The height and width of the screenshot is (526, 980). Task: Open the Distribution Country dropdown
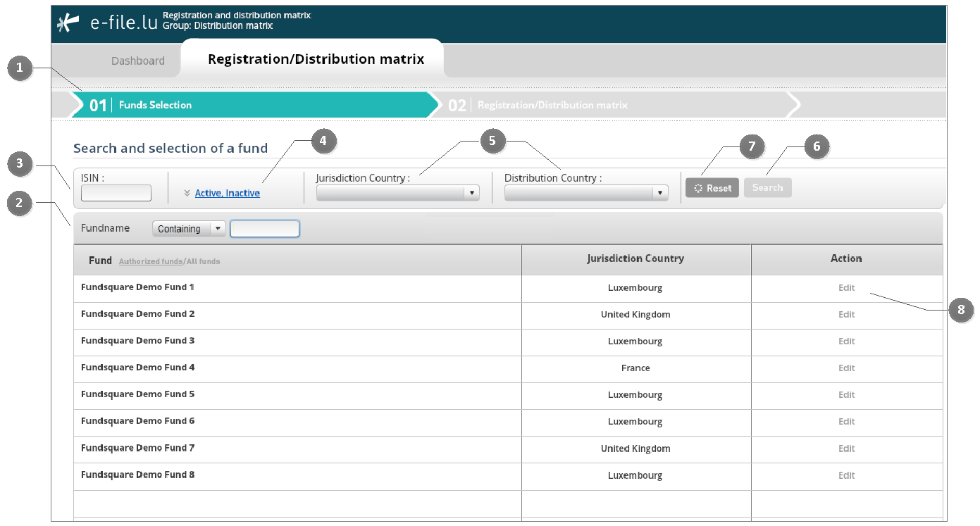[586, 193]
